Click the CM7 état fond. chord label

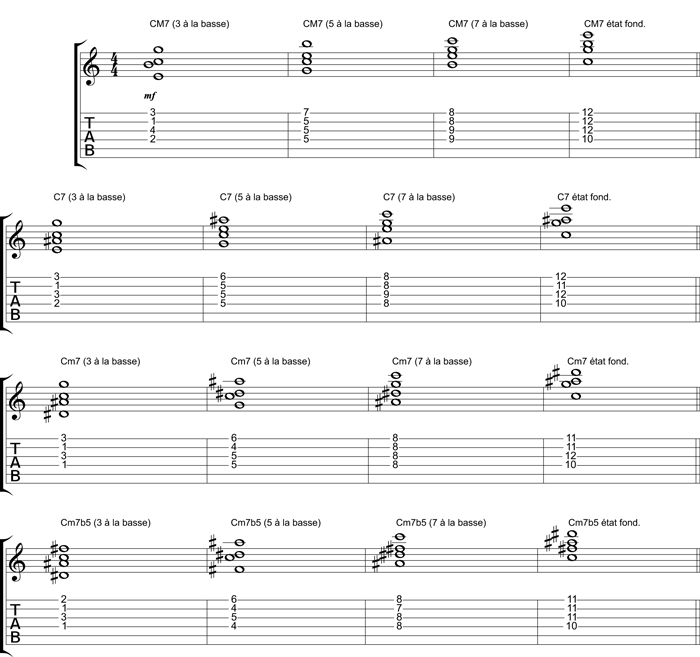615,24
